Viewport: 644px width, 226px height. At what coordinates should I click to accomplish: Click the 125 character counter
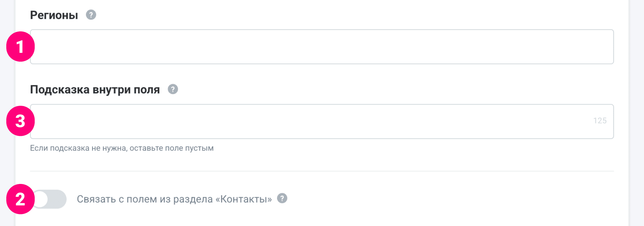(600, 121)
